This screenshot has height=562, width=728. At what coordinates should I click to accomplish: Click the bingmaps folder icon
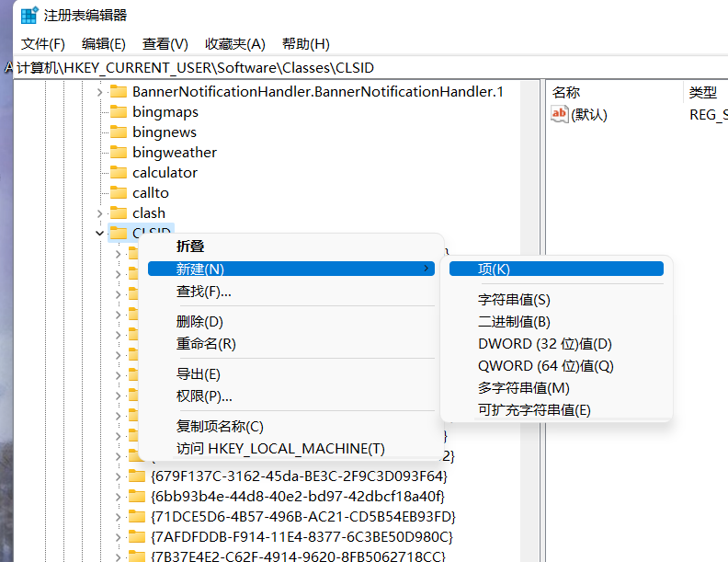coord(119,112)
